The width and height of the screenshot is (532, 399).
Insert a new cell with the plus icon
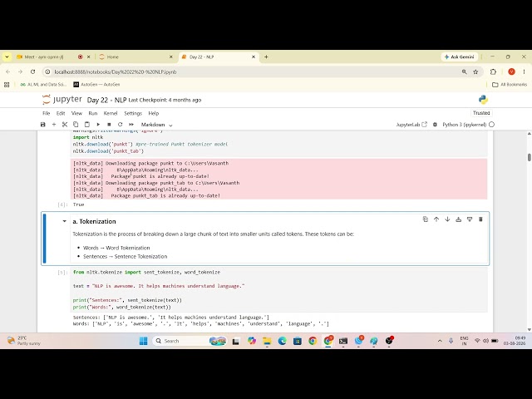click(53, 125)
